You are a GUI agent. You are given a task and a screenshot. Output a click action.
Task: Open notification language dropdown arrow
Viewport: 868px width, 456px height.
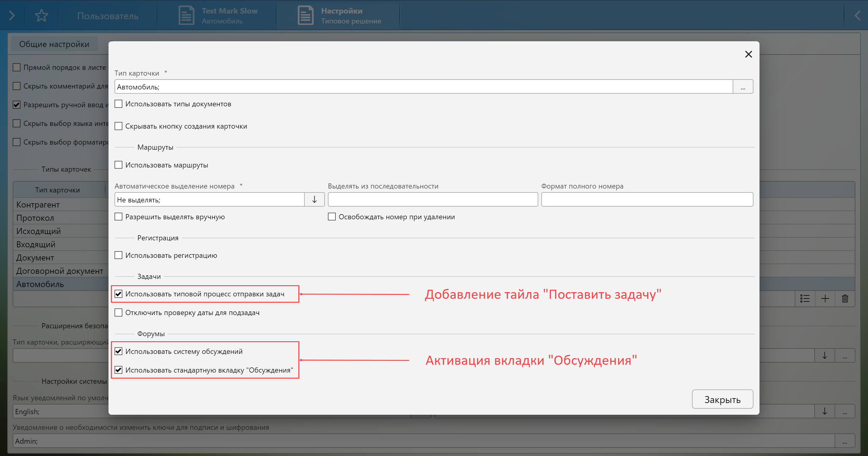(x=825, y=411)
